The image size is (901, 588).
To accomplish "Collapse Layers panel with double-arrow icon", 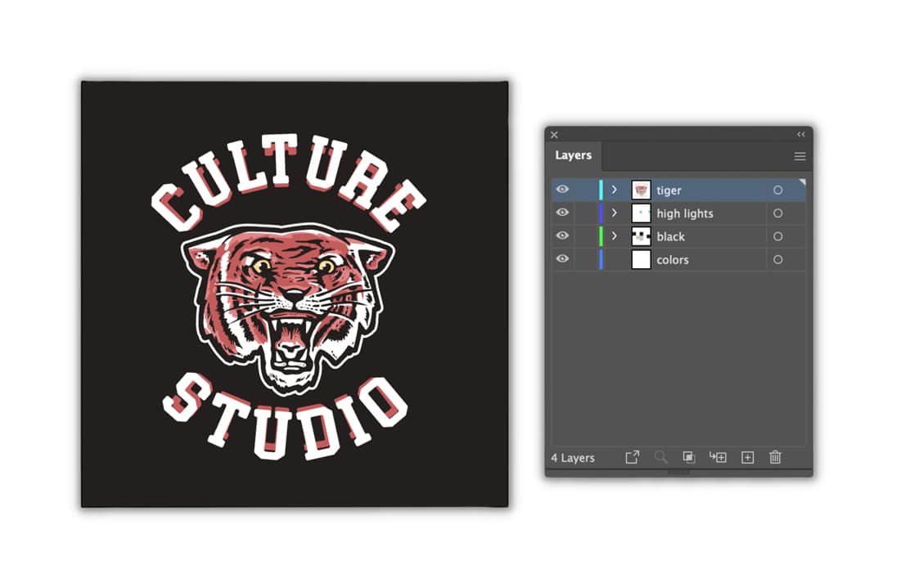I will click(801, 135).
